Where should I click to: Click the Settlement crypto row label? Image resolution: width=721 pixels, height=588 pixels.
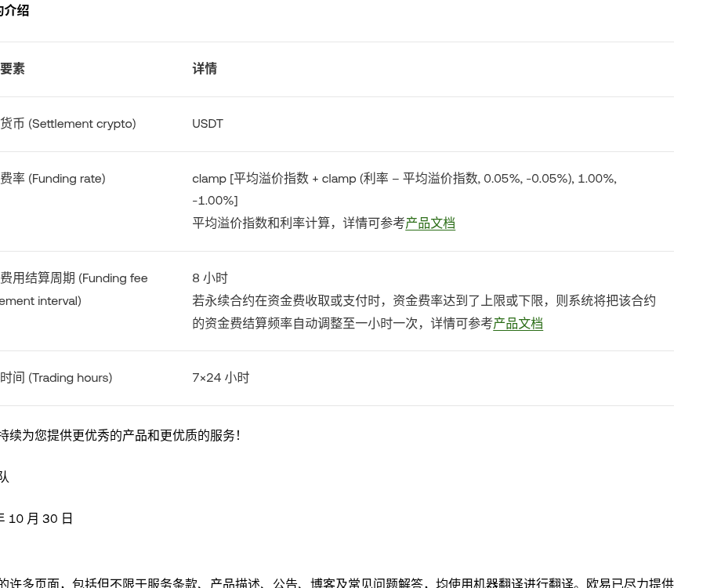(68, 124)
